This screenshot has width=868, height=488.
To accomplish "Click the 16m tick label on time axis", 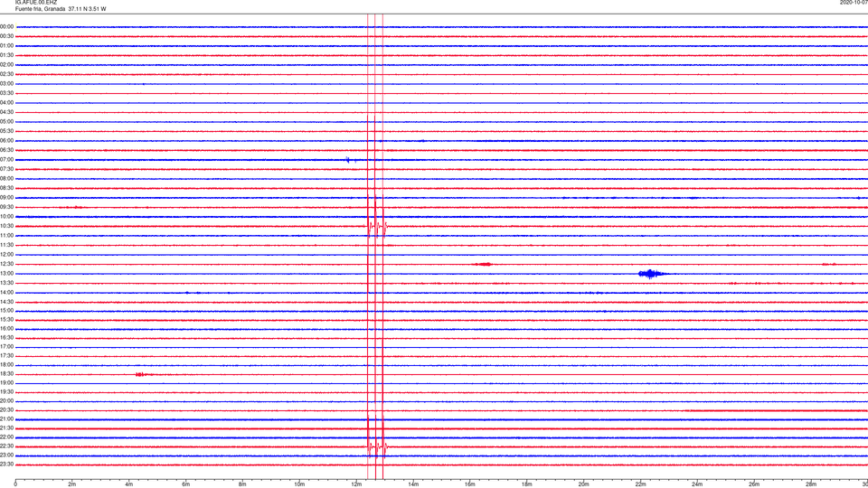I will tap(469, 484).
